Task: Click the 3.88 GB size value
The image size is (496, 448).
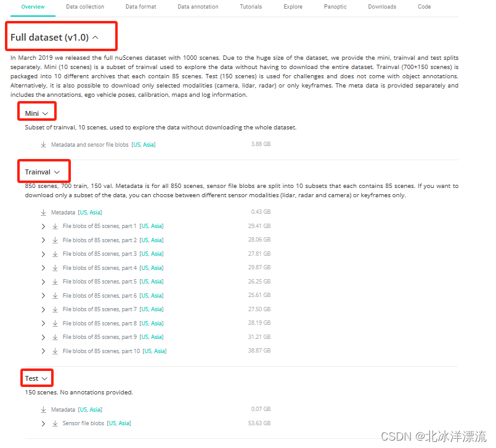Action: [261, 144]
